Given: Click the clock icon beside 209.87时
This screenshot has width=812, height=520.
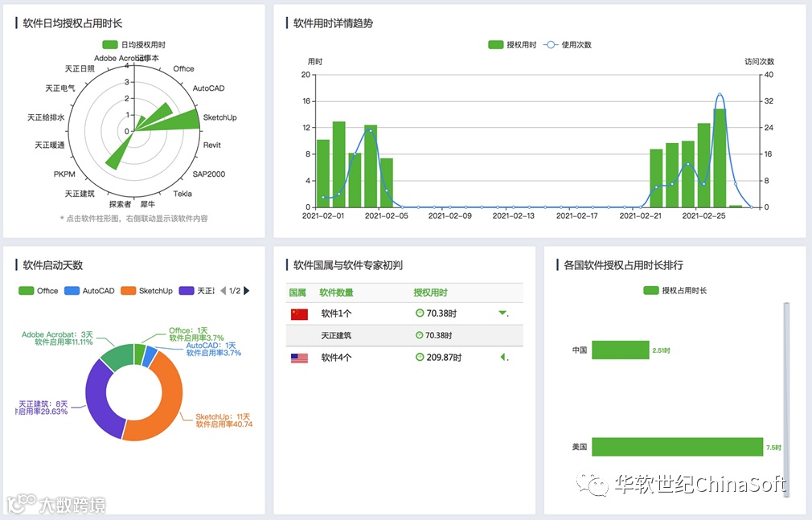Looking at the screenshot, I should [420, 357].
